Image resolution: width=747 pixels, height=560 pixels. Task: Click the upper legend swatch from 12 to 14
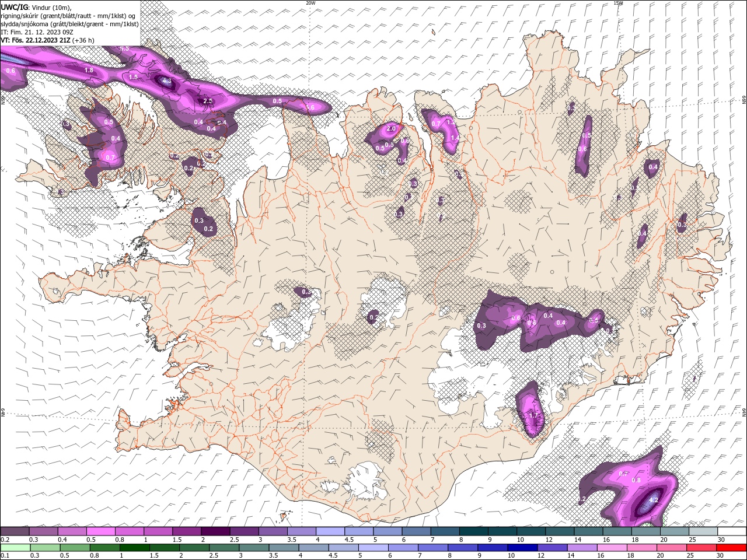(x=560, y=531)
